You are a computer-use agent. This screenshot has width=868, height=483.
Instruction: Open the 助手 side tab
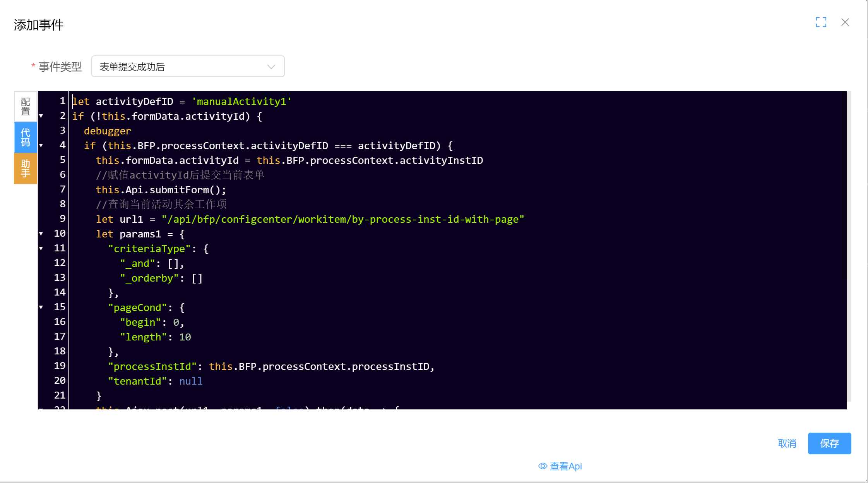pyautogui.click(x=26, y=168)
